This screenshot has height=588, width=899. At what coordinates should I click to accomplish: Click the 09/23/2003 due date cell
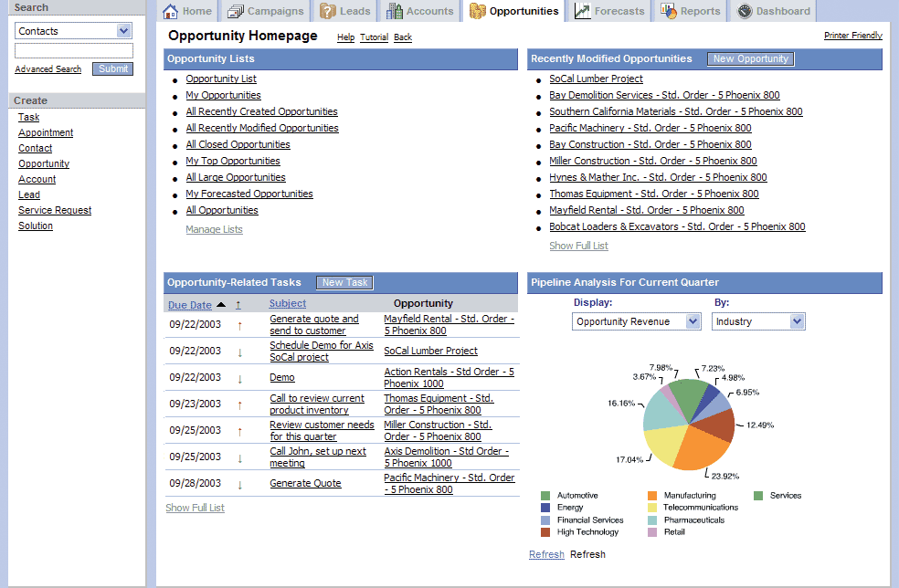195,404
